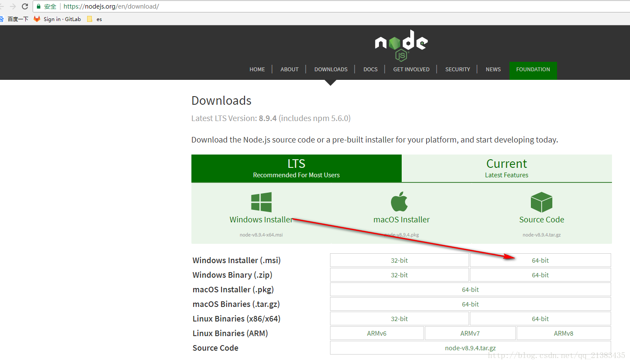The width and height of the screenshot is (630, 364).
Task: Open the HOME nav item
Action: pyautogui.click(x=257, y=70)
